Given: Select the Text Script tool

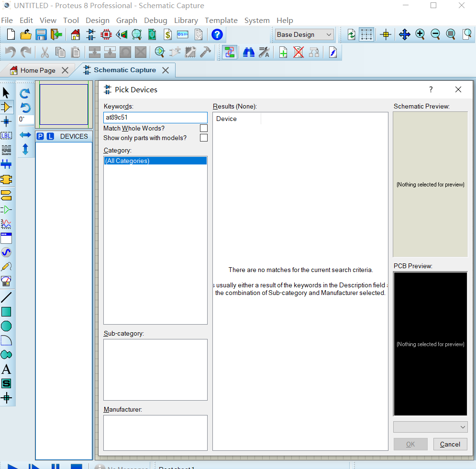Looking at the screenshot, I should pyautogui.click(x=6, y=150).
